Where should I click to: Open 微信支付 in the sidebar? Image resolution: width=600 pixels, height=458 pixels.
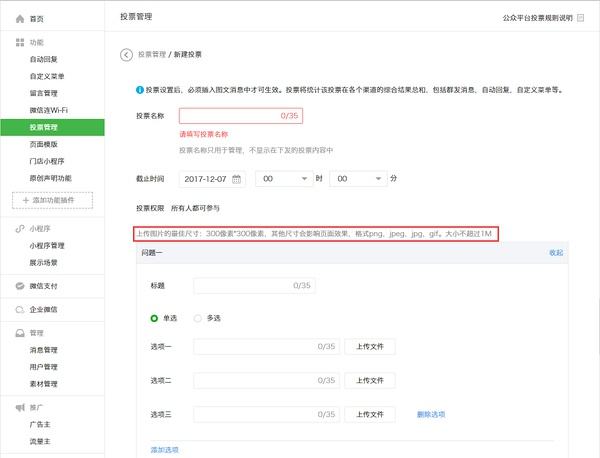[44, 286]
